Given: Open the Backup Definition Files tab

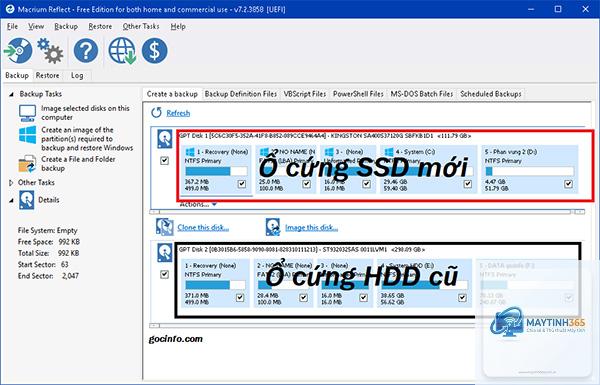Looking at the screenshot, I should coord(241,94).
